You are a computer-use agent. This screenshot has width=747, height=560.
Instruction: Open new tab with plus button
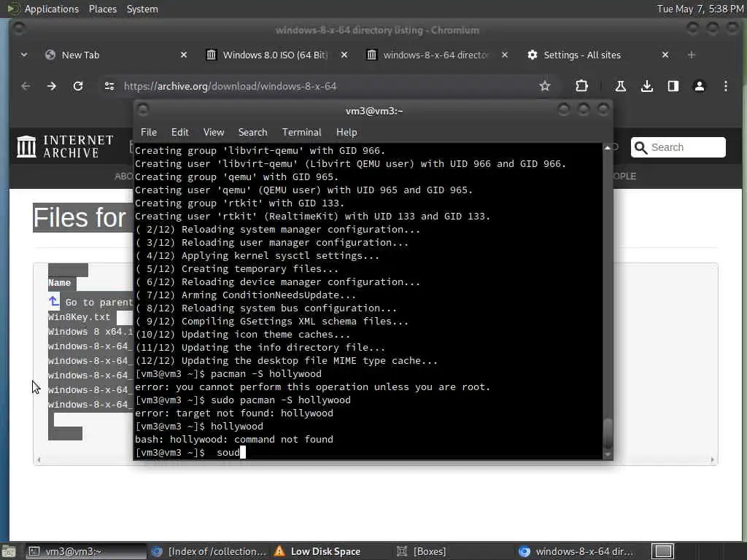692,55
